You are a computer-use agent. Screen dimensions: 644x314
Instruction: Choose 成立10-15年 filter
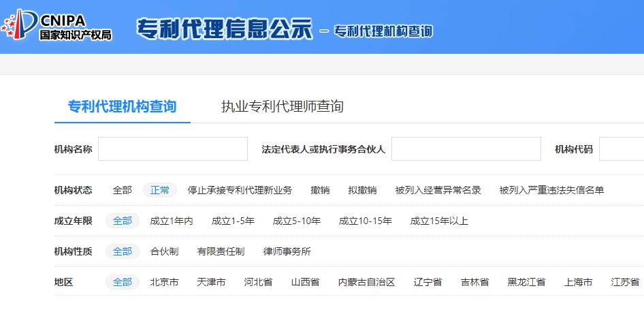click(365, 221)
